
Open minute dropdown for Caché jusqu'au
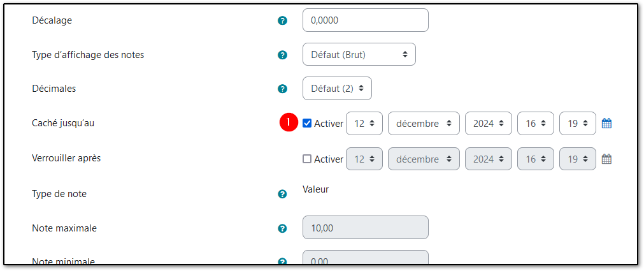point(577,124)
